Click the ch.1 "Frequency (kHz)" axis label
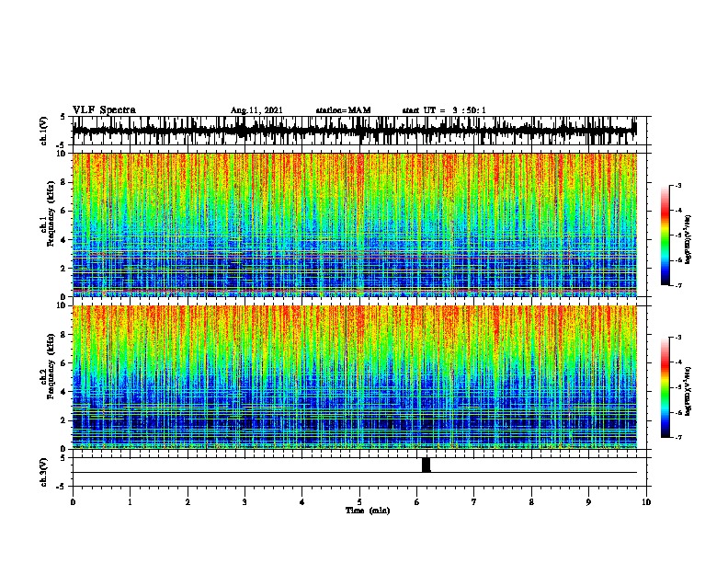Screen dimensions: 728x563 51,214
